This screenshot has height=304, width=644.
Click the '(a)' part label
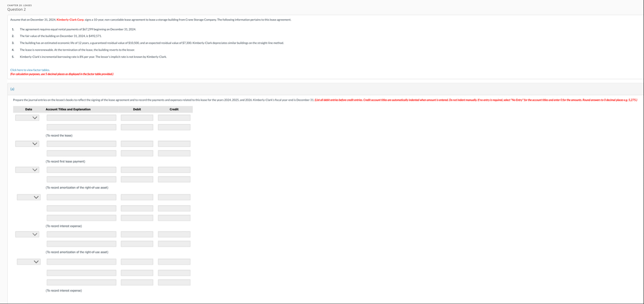point(12,89)
